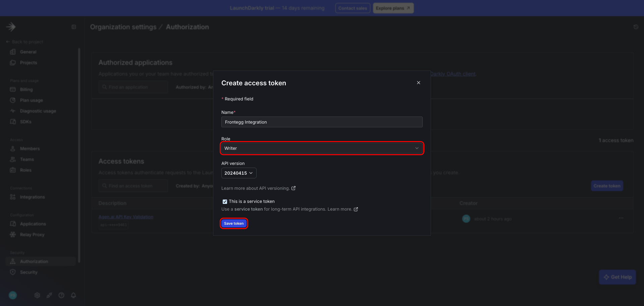
Task: Click Contact sales button in banner
Action: tap(353, 8)
